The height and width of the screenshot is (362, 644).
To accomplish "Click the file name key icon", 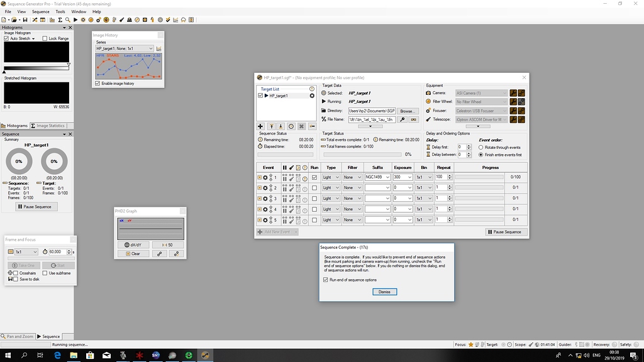I will [x=402, y=119].
